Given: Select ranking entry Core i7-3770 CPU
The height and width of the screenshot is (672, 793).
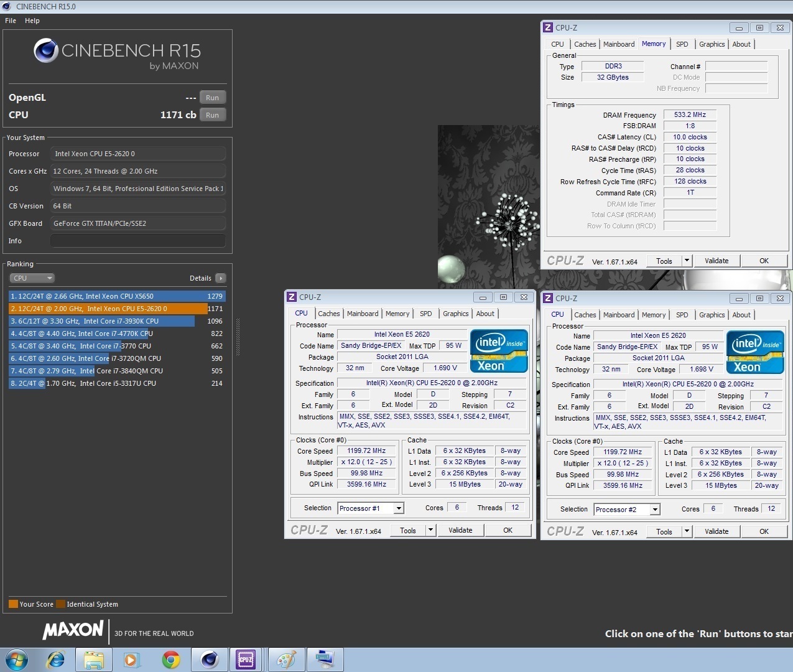Looking at the screenshot, I should pos(117,346).
